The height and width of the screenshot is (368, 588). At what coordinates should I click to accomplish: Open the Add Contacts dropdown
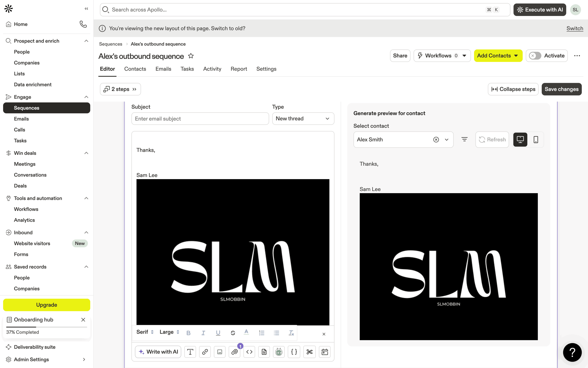(x=498, y=56)
